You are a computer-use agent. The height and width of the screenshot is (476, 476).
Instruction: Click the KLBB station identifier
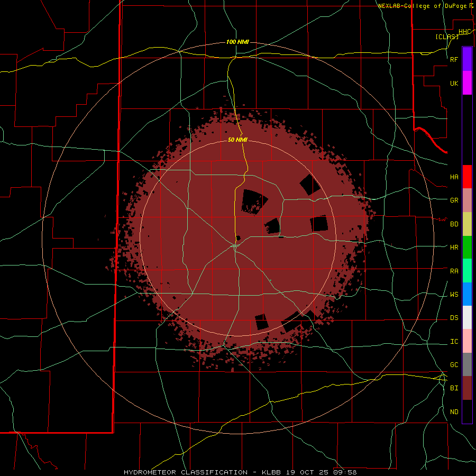click(271, 472)
